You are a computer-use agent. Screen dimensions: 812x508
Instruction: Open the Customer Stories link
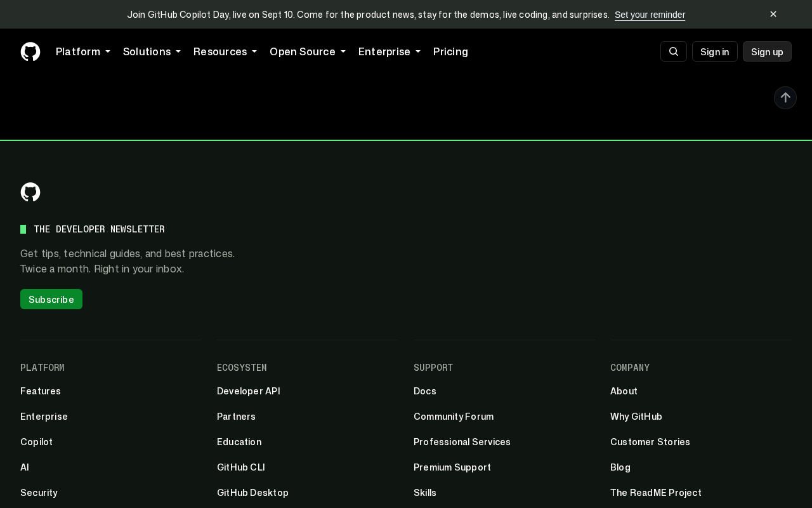(x=650, y=442)
